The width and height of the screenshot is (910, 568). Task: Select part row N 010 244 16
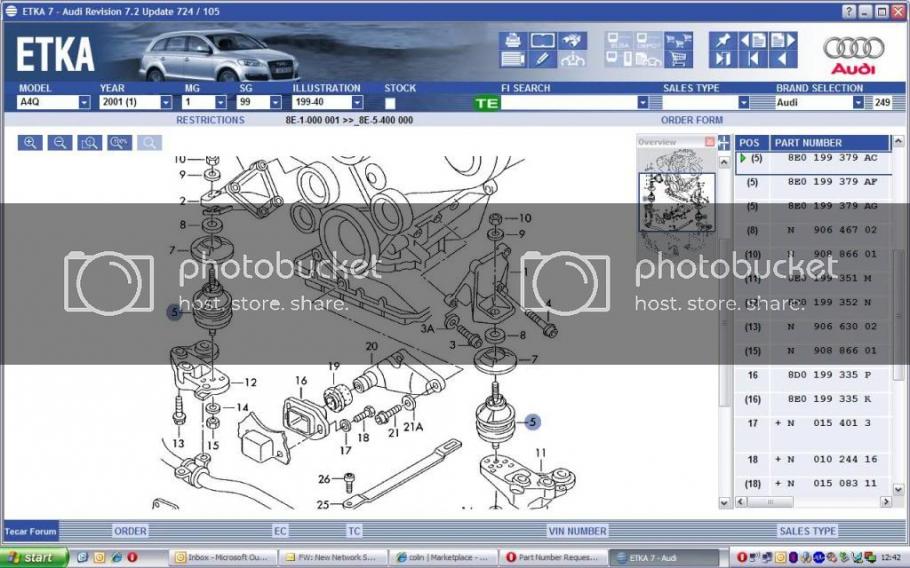(x=813, y=460)
